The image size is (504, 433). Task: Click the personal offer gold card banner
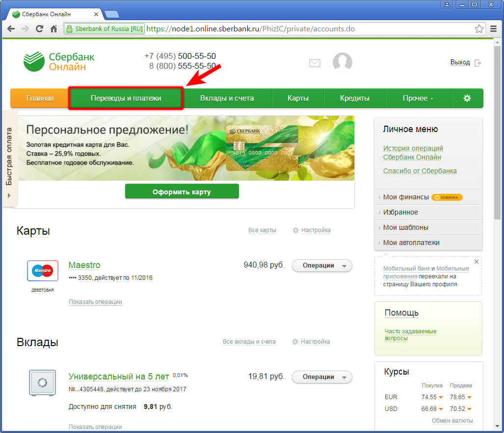[186, 148]
